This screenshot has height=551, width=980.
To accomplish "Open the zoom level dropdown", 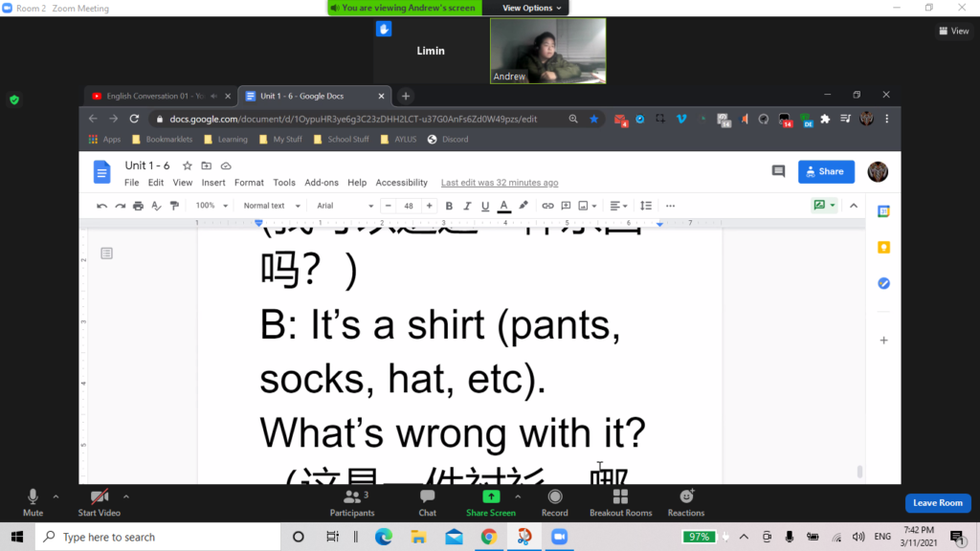I will click(x=212, y=206).
